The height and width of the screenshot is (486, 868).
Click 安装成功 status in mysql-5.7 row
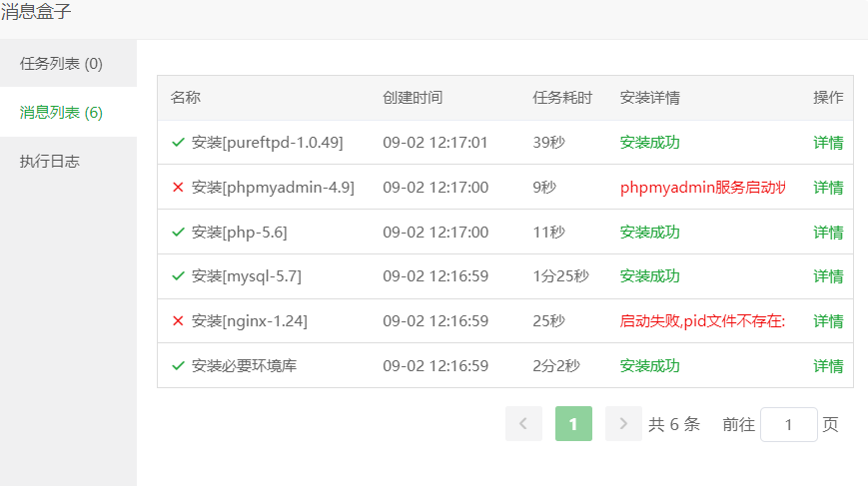point(650,275)
